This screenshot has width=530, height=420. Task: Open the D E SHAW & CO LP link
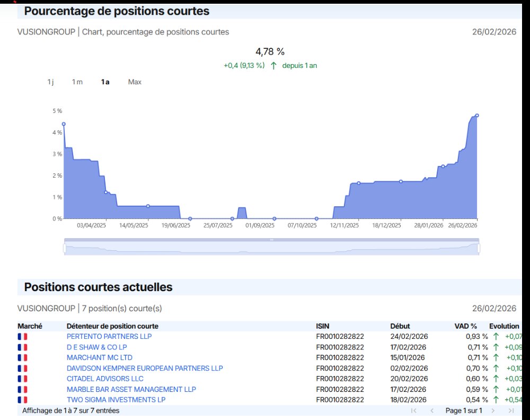(97, 347)
